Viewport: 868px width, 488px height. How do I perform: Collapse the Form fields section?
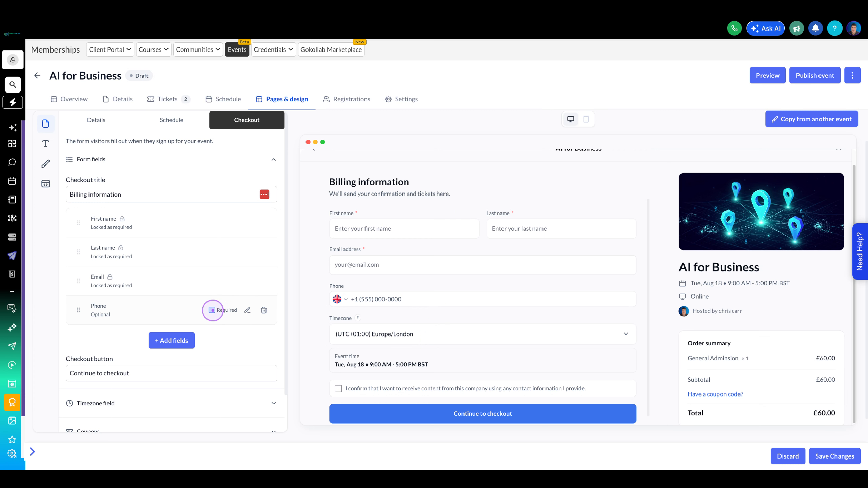(x=274, y=159)
